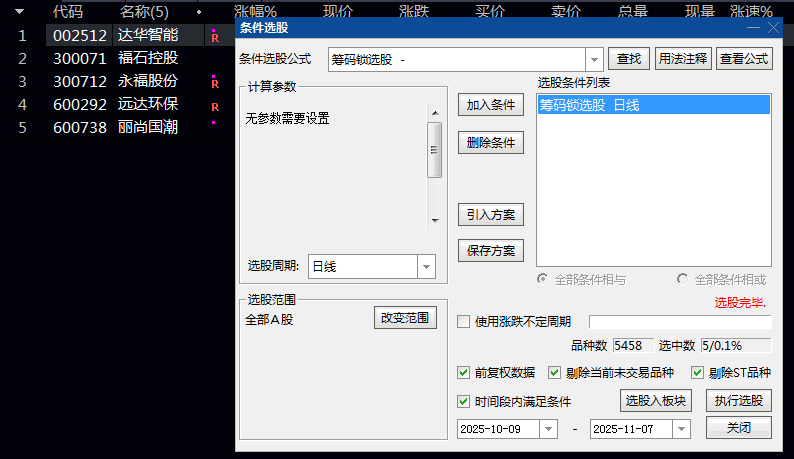Click the pink dot marker beside 丽尚国潮

tap(214, 123)
